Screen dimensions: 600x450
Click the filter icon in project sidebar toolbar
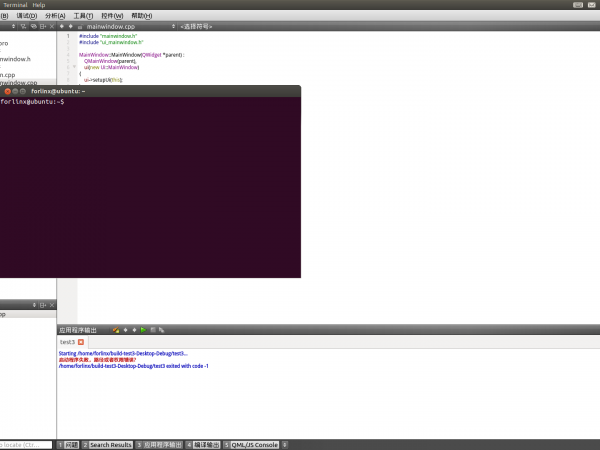(x=23, y=26)
